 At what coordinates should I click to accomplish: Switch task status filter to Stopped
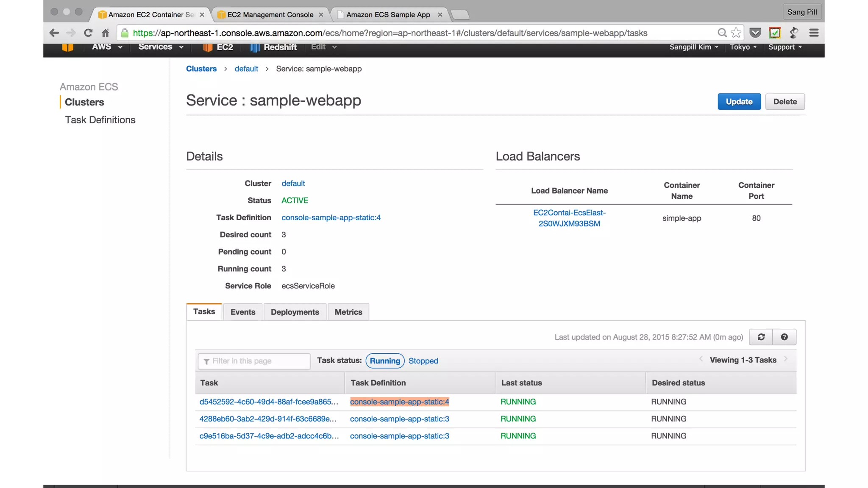[x=423, y=360]
